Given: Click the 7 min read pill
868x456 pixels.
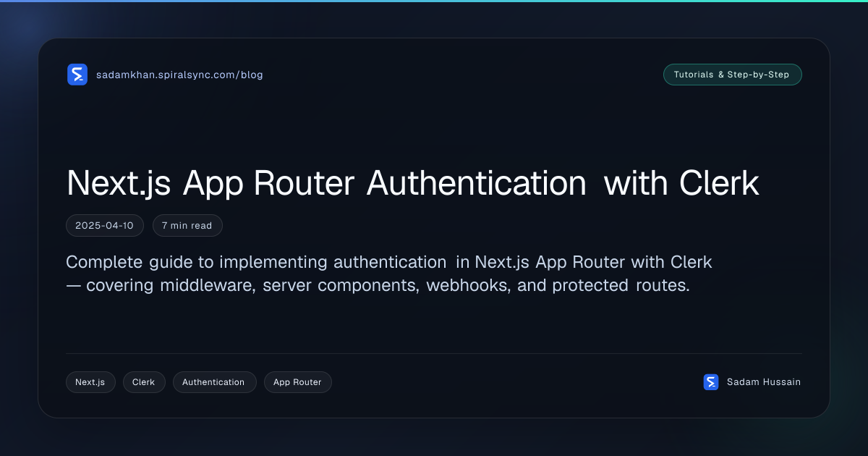Looking at the screenshot, I should tap(187, 226).
